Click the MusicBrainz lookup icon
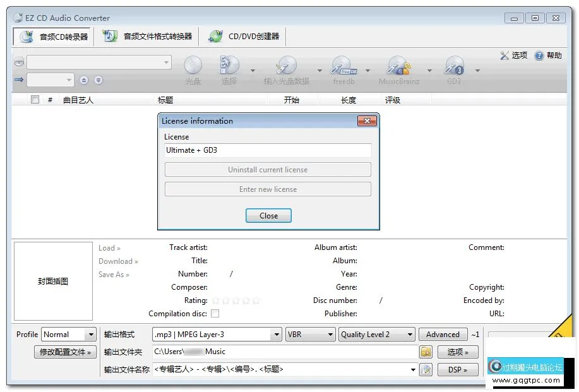The height and width of the screenshot is (392, 579). click(398, 66)
